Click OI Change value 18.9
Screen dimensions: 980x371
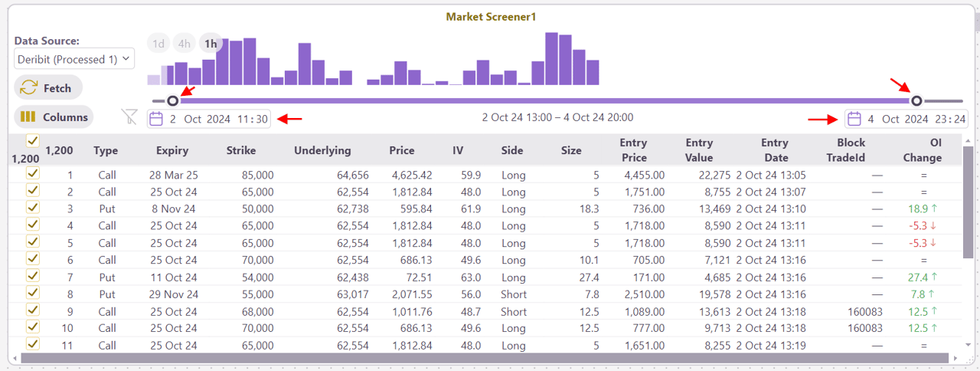click(x=923, y=208)
